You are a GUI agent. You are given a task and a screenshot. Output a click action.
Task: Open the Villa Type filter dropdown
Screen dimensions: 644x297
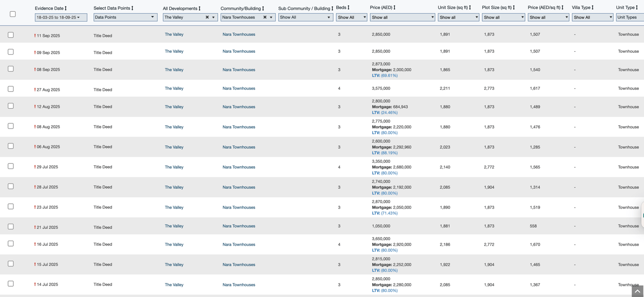[x=592, y=17]
